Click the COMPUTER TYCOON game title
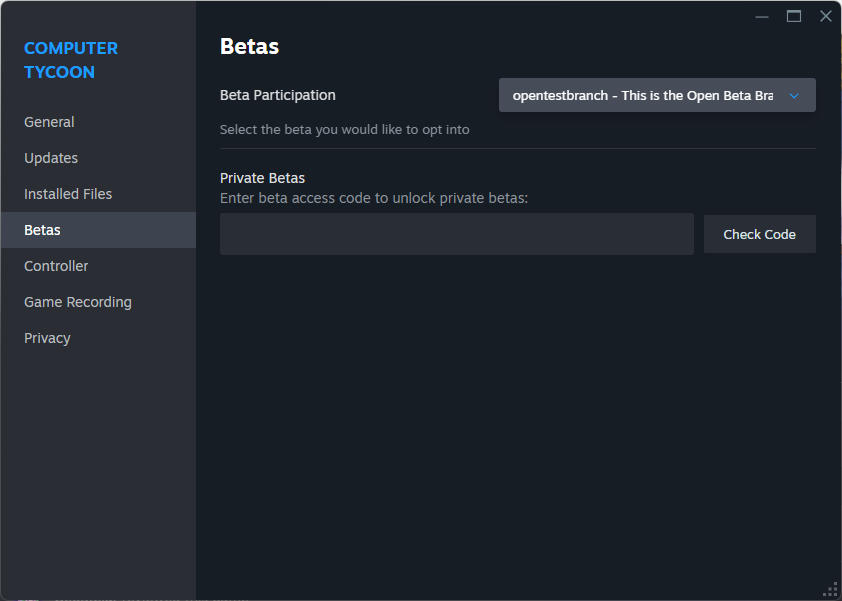 pyautogui.click(x=71, y=60)
